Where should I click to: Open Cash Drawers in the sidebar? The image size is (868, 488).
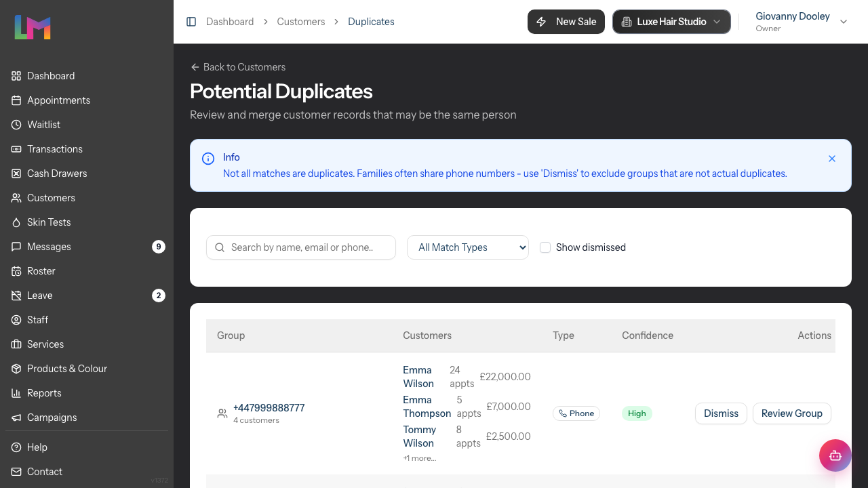[57, 174]
